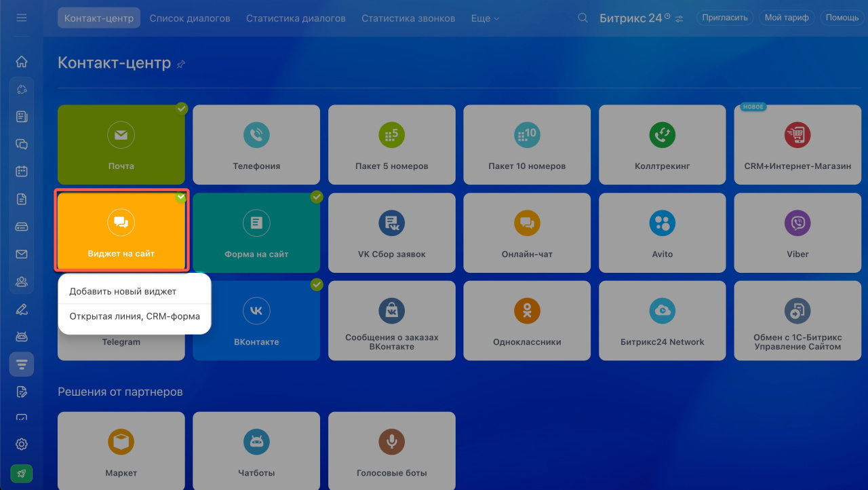The height and width of the screenshot is (490, 868).
Task: Open the mail envelope icon in sidebar
Action: coord(22,254)
